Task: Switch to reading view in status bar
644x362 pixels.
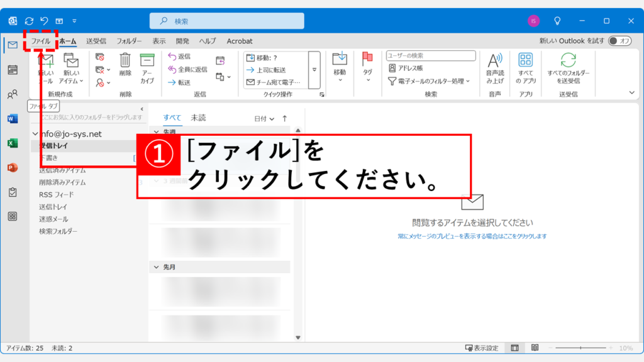Action: [x=535, y=348]
